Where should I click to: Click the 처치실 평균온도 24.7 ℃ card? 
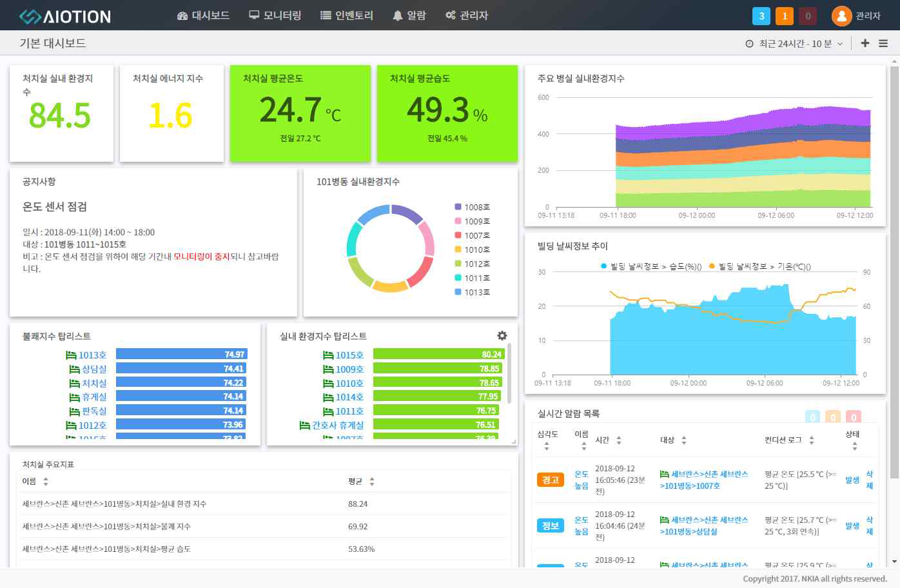click(300, 113)
